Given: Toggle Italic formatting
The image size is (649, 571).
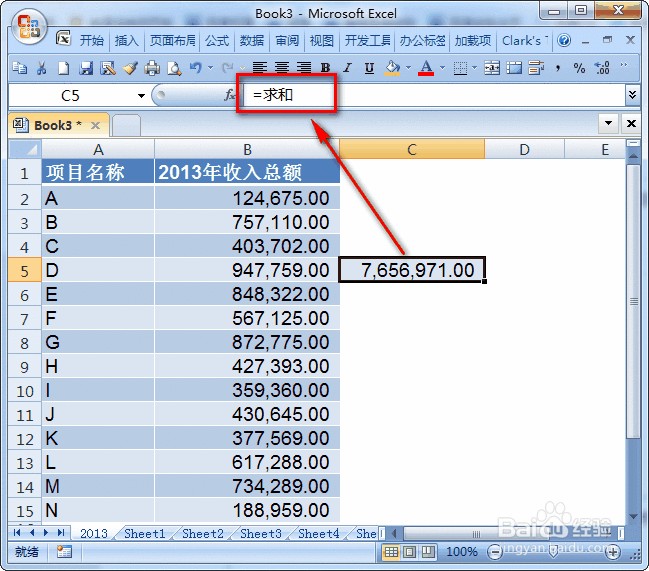Looking at the screenshot, I should click(x=347, y=67).
